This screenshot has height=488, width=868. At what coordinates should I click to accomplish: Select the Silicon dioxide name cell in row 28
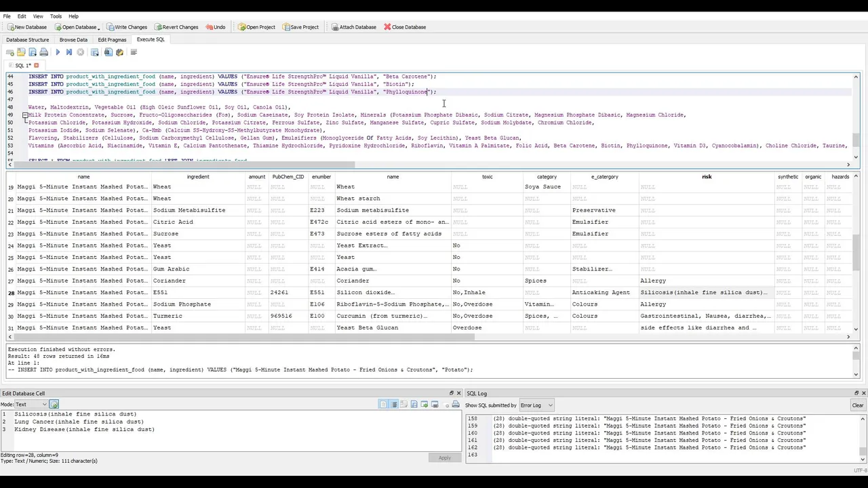click(x=393, y=293)
